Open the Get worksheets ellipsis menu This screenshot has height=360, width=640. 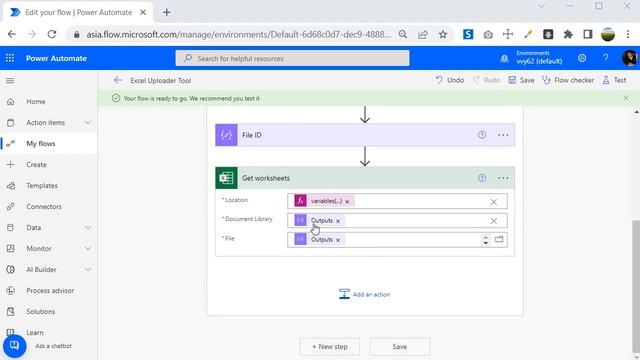coord(503,178)
